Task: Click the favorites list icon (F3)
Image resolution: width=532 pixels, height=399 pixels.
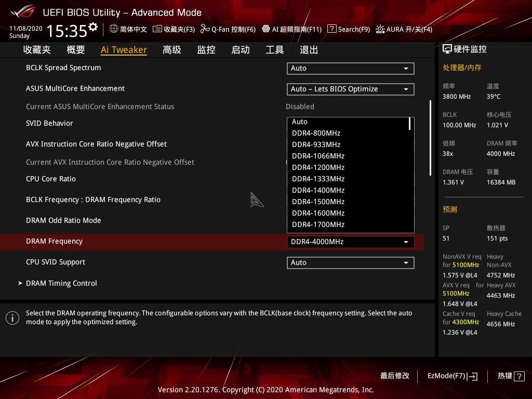Action: (x=157, y=29)
